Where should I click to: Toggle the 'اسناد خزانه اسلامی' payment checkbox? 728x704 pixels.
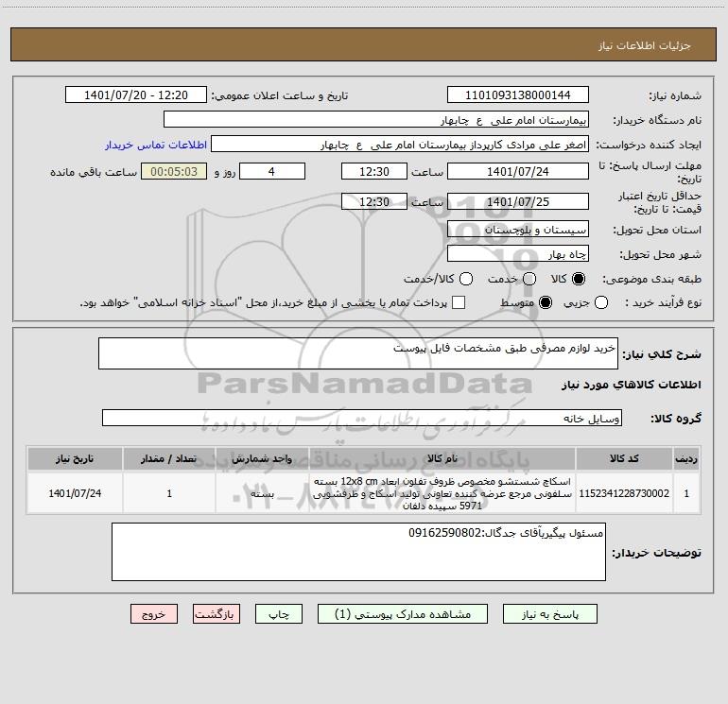(x=459, y=302)
